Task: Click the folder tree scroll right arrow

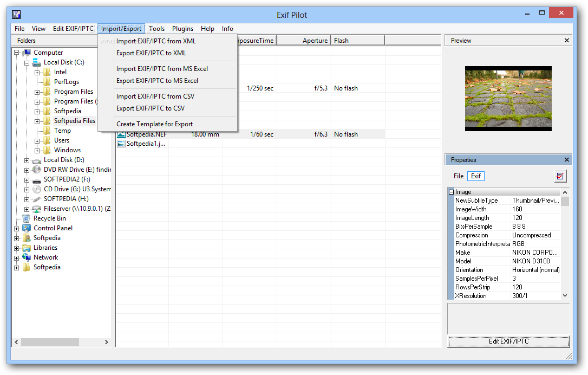Action: coord(107,342)
